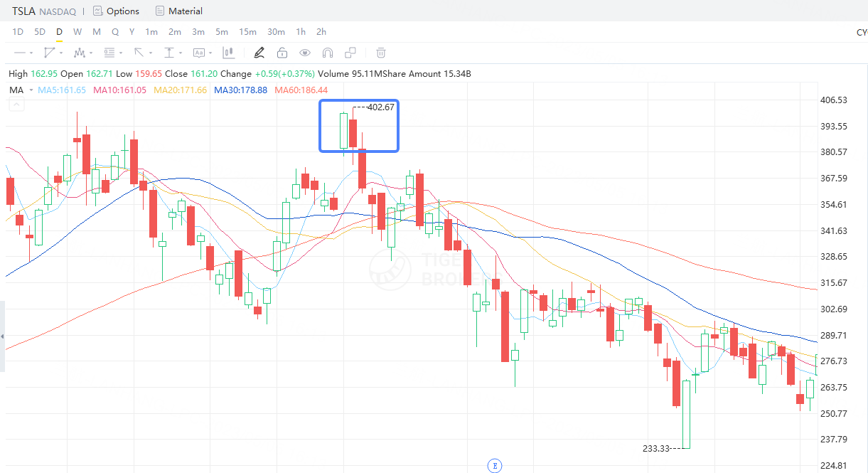Switch to the 3m interval
Image resolution: width=868 pixels, height=473 pixels.
198,32
